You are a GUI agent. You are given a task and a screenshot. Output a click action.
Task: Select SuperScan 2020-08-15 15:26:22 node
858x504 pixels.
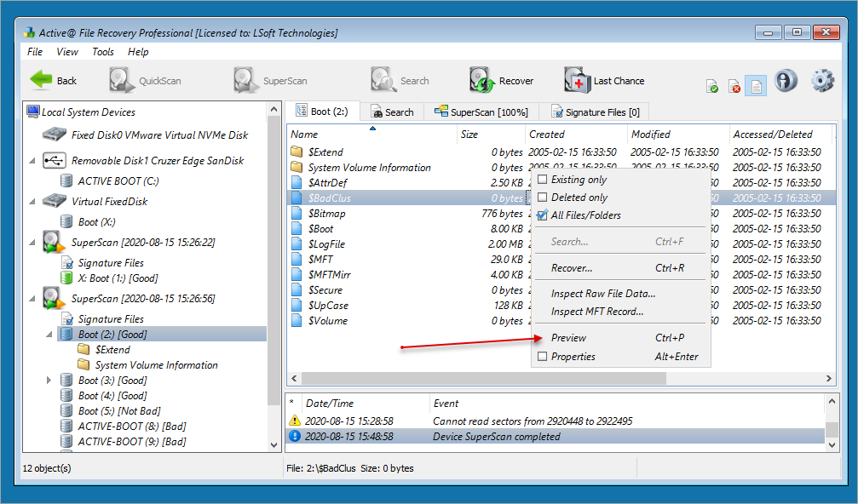pyautogui.click(x=143, y=242)
